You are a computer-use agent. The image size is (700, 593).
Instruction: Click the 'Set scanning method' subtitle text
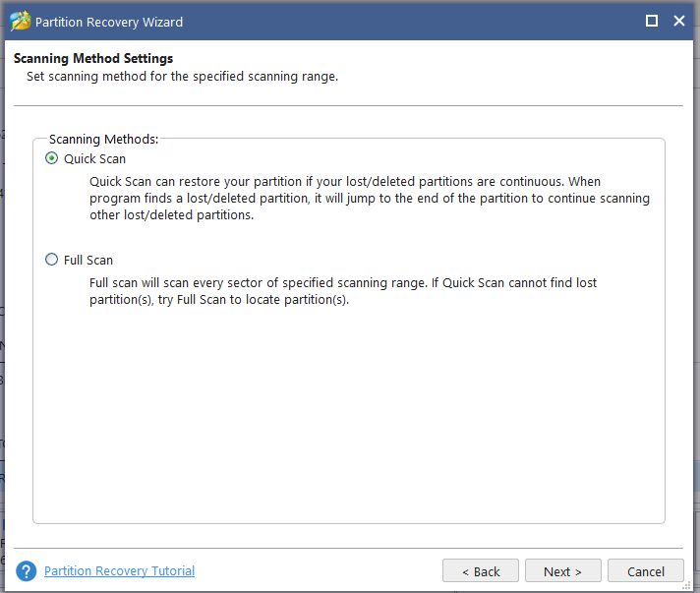click(x=182, y=76)
